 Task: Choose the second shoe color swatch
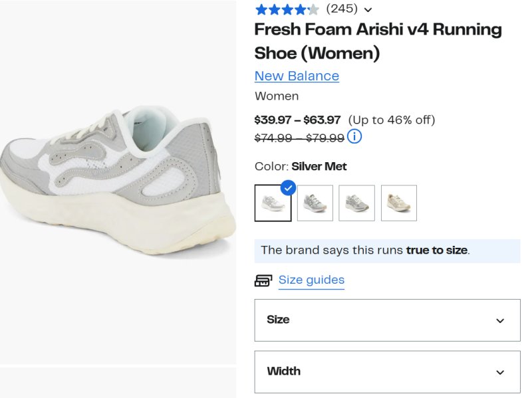[x=315, y=203]
